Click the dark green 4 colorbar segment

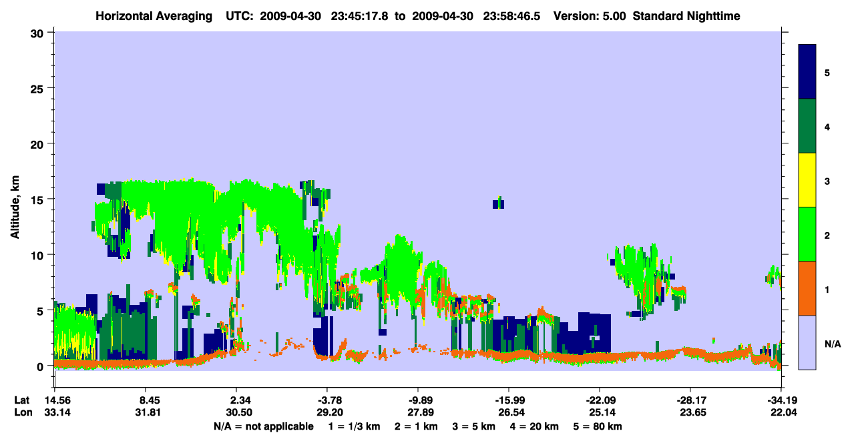click(807, 126)
